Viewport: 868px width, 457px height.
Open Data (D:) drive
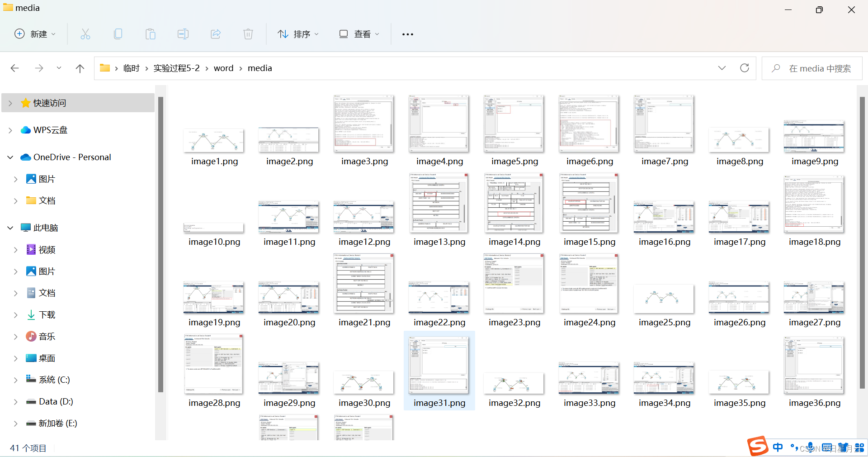56,402
